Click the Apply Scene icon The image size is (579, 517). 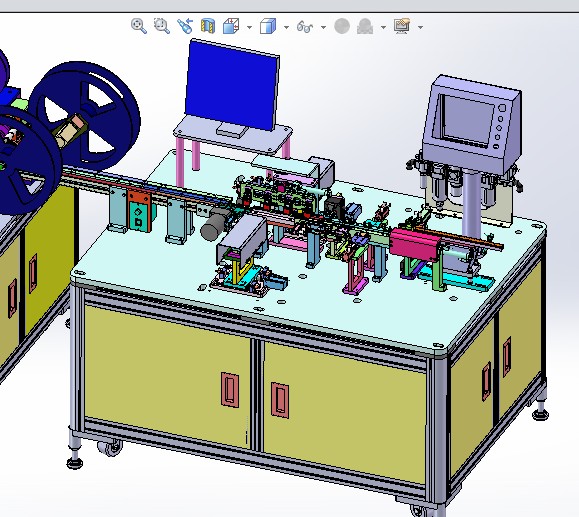365,27
